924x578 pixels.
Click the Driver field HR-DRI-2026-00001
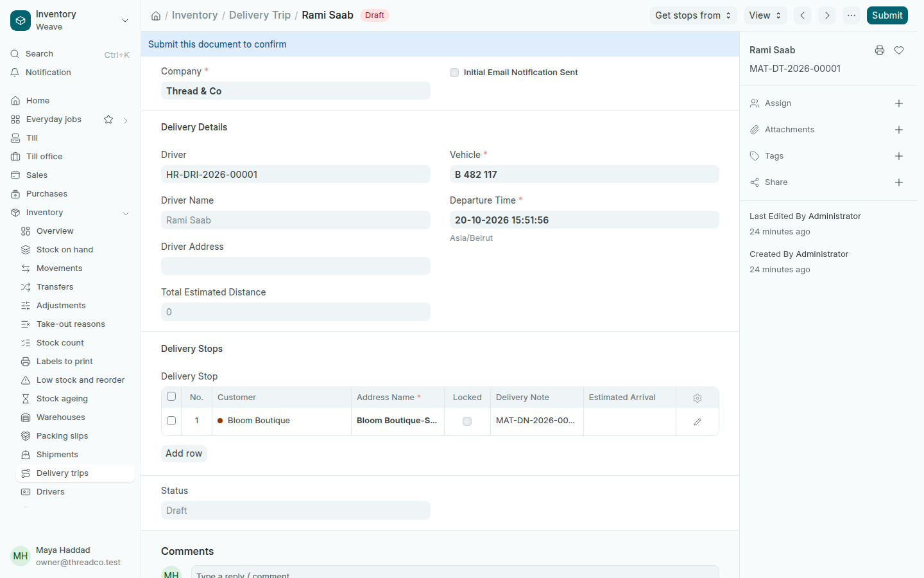(x=296, y=174)
